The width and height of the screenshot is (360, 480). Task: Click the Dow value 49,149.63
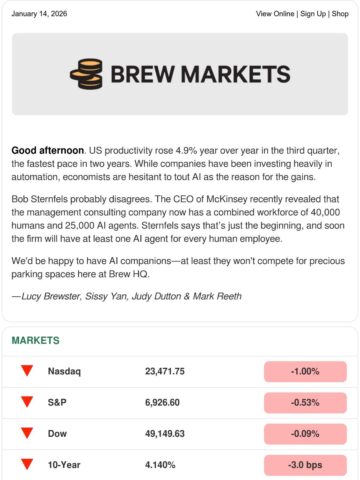pyautogui.click(x=165, y=434)
